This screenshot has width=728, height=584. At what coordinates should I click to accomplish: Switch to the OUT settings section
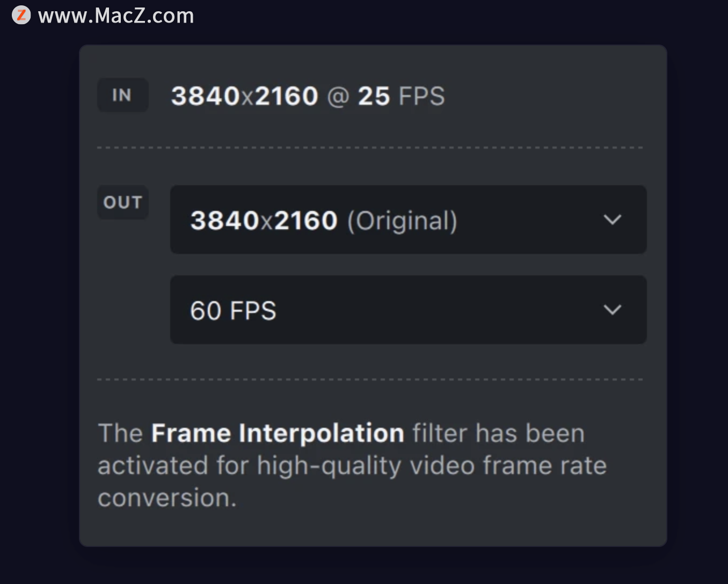click(122, 202)
